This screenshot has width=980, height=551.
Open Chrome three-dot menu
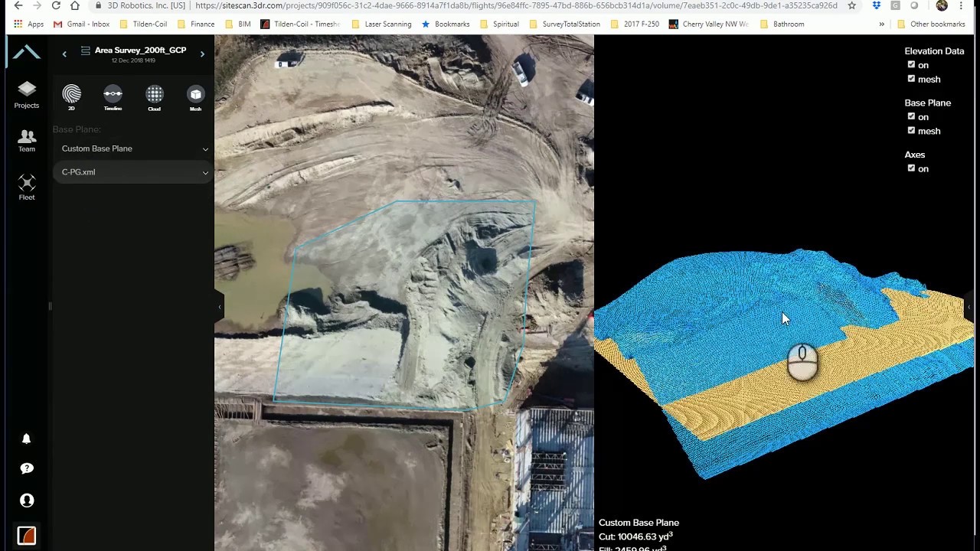961,5
